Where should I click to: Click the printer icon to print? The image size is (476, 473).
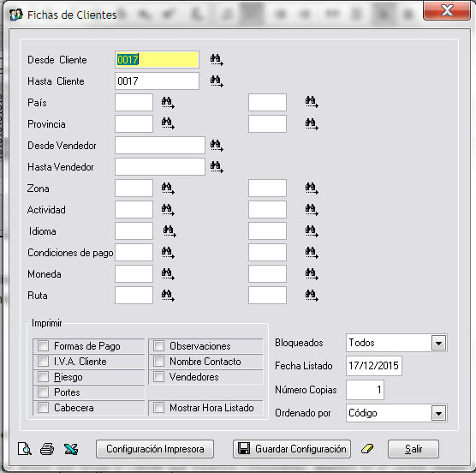(47, 449)
